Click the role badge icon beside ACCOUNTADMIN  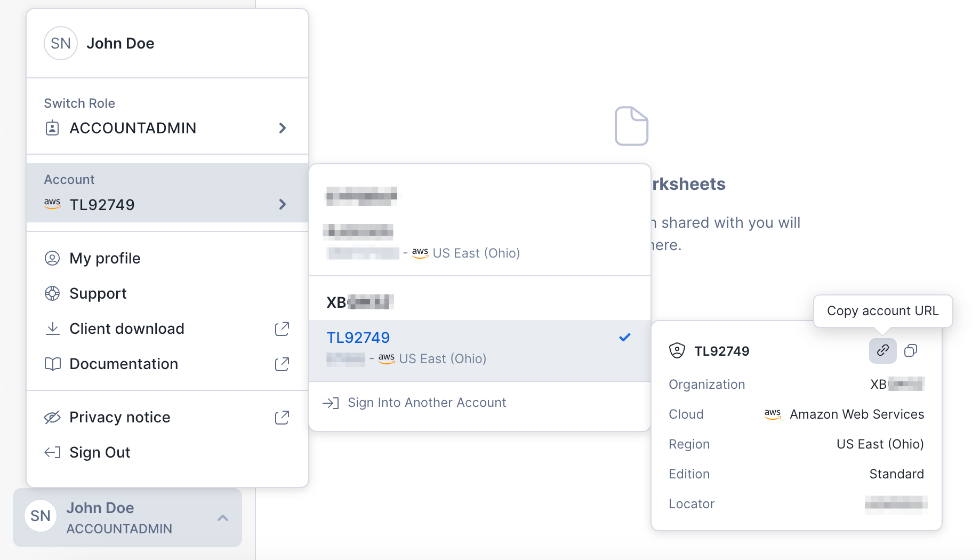[x=52, y=128]
